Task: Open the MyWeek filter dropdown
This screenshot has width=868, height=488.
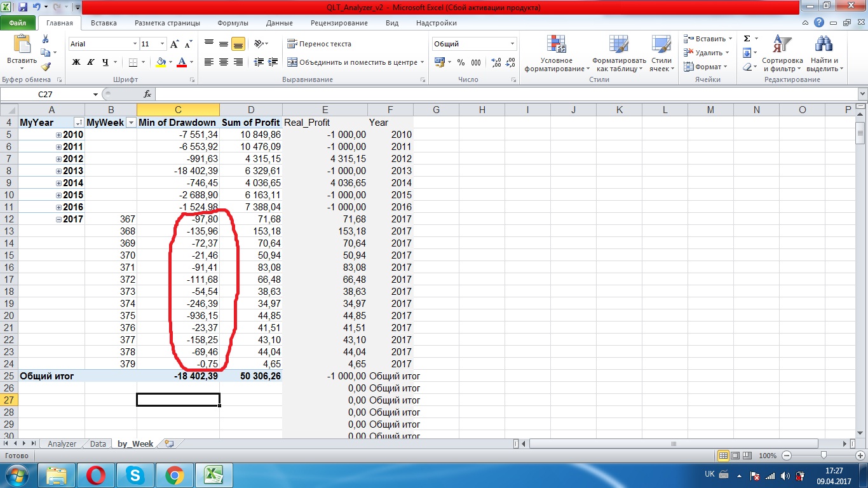Action: (131, 123)
